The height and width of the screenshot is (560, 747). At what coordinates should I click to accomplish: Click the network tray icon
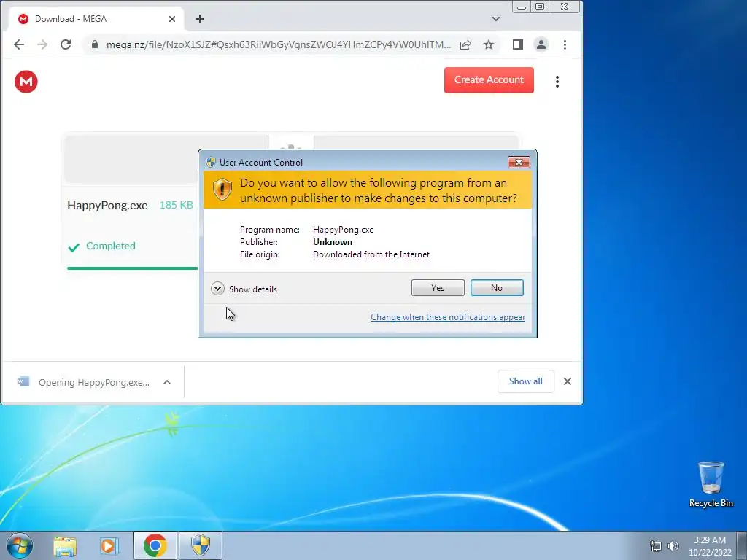tap(656, 546)
